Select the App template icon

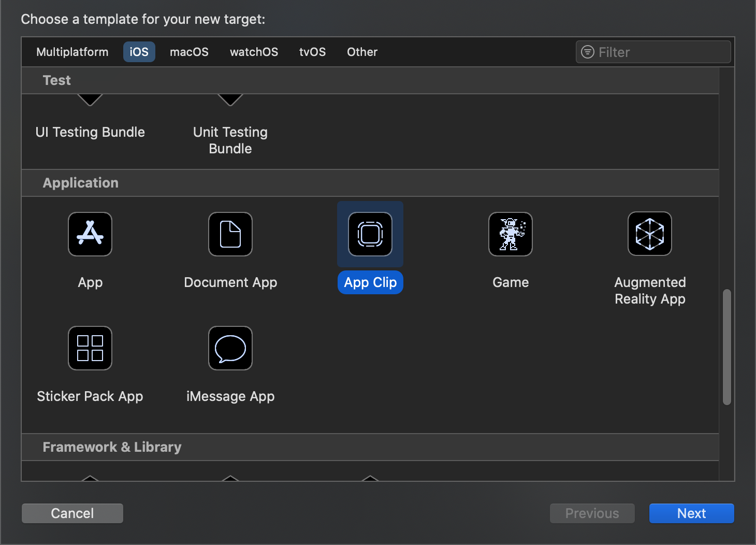pos(90,234)
